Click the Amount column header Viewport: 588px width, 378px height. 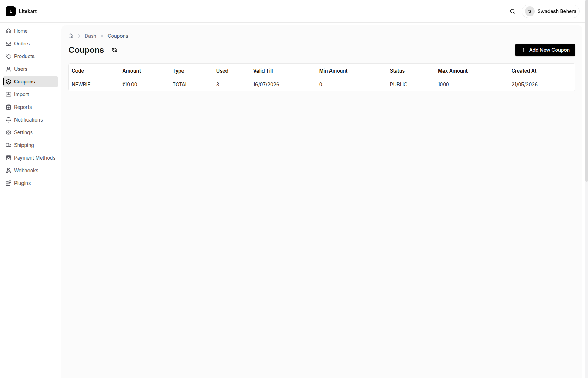point(132,71)
